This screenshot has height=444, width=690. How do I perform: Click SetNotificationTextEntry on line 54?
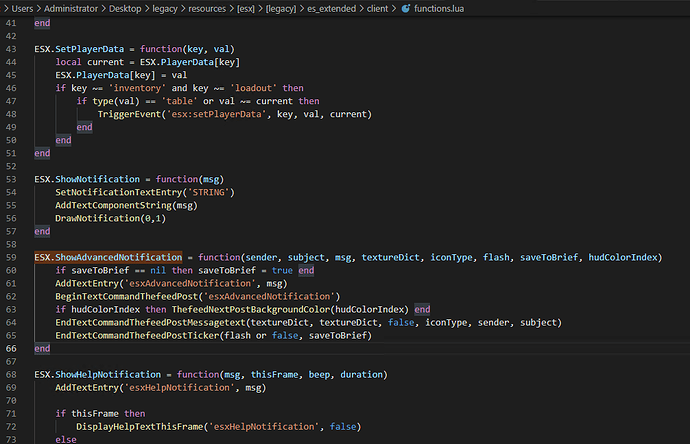(x=119, y=192)
